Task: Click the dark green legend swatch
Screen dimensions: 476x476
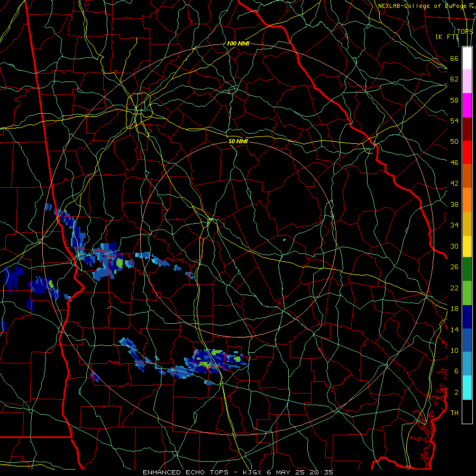Action: pyautogui.click(x=467, y=269)
